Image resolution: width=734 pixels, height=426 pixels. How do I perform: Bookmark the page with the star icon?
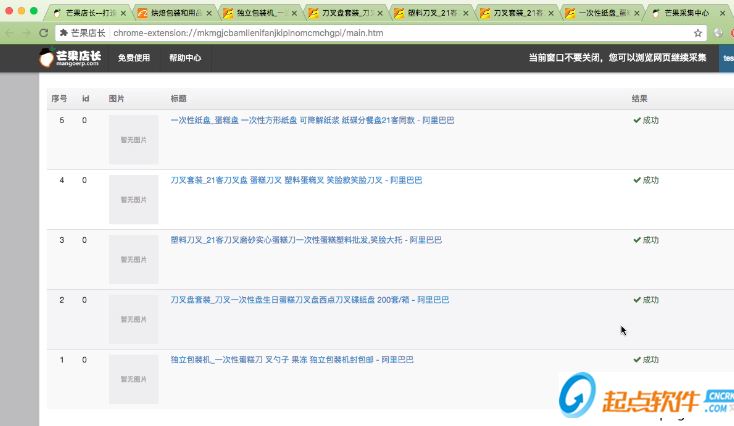697,33
